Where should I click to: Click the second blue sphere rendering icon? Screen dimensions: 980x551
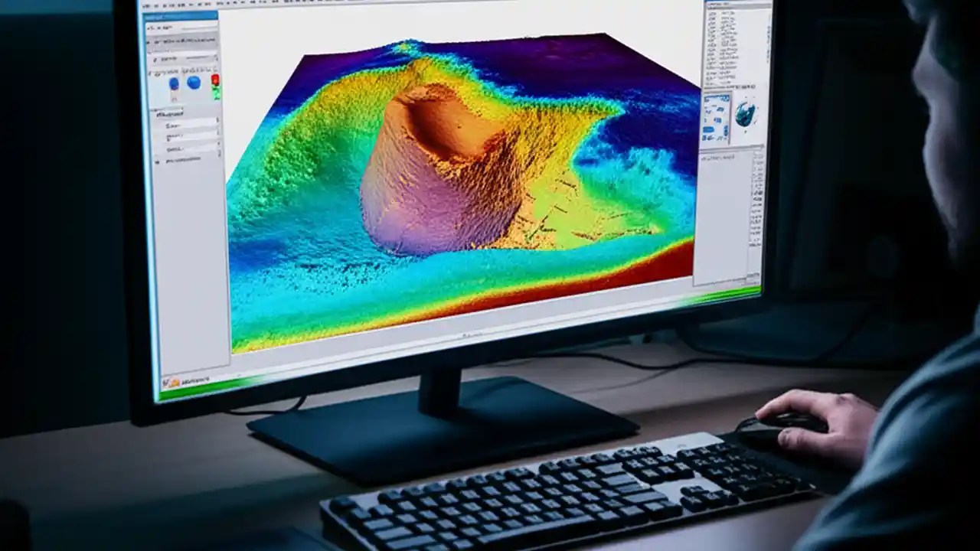[x=193, y=83]
